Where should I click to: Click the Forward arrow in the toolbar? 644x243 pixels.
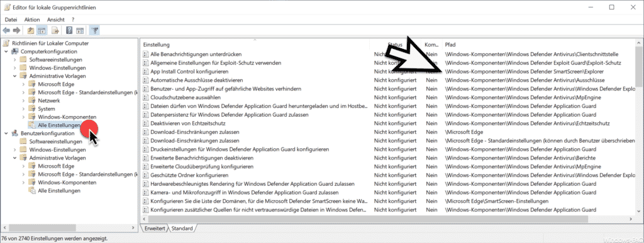click(16, 30)
